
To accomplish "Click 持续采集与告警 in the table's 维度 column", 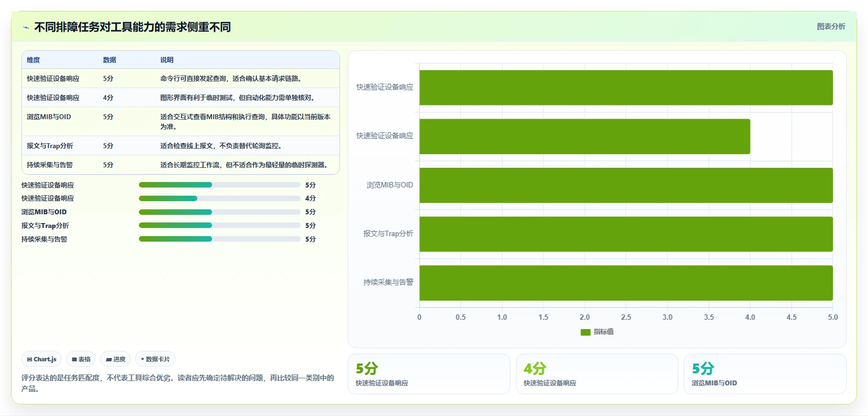I will (50, 165).
